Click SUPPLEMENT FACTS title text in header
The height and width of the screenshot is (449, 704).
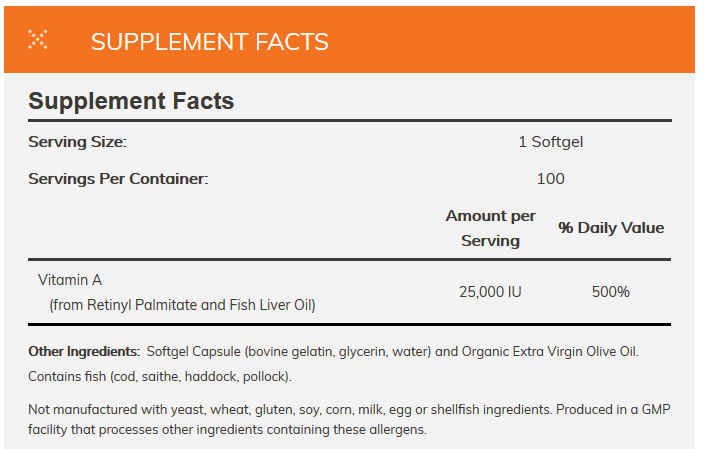click(209, 41)
